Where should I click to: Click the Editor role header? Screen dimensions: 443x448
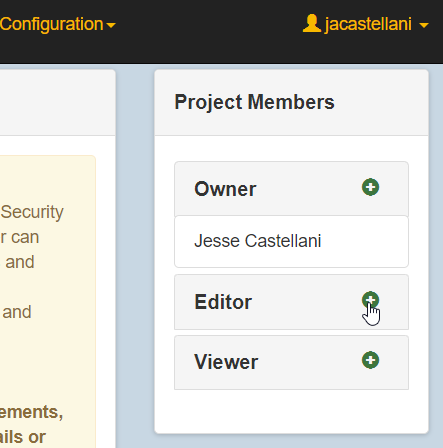click(291, 302)
